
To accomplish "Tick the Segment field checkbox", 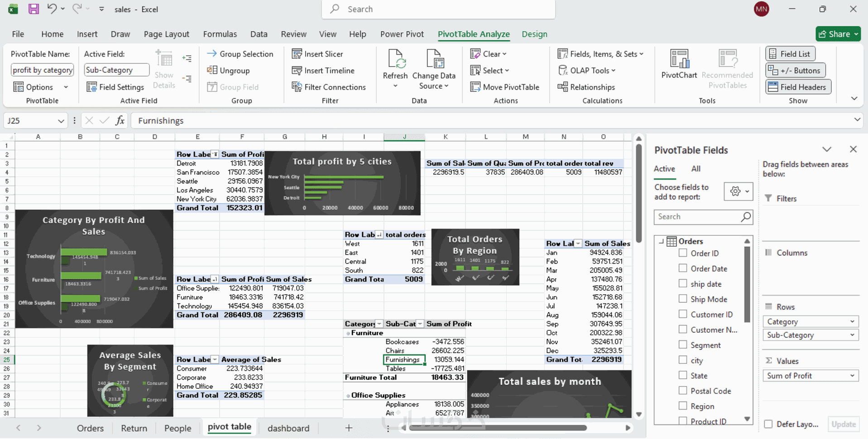I will tap(683, 345).
